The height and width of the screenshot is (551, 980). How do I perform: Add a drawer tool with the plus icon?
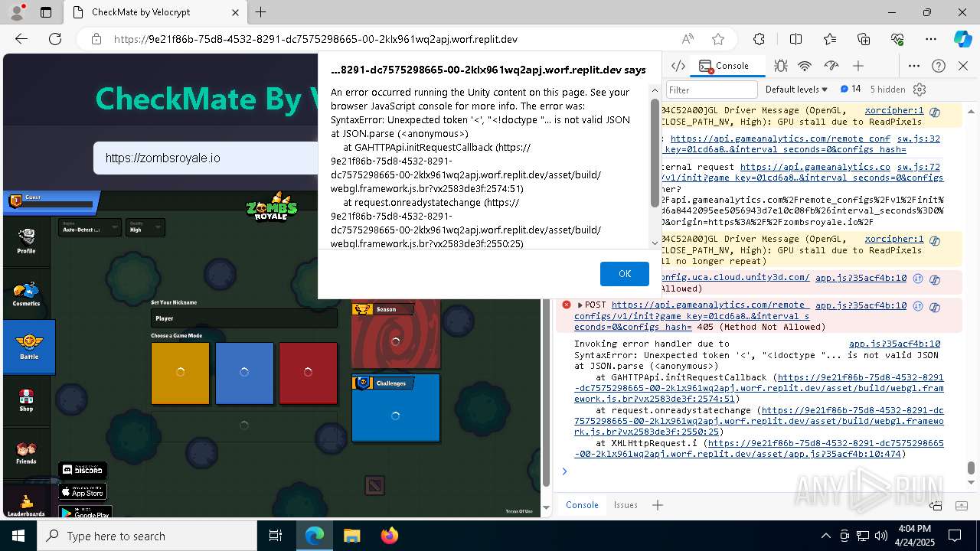pos(657,505)
